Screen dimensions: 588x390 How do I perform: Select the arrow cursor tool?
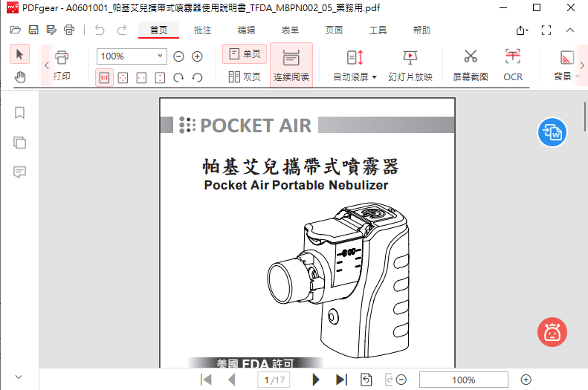(x=19, y=54)
